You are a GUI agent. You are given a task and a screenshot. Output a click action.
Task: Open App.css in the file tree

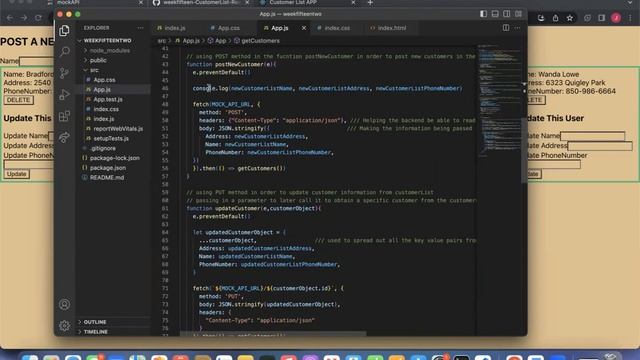pos(104,80)
